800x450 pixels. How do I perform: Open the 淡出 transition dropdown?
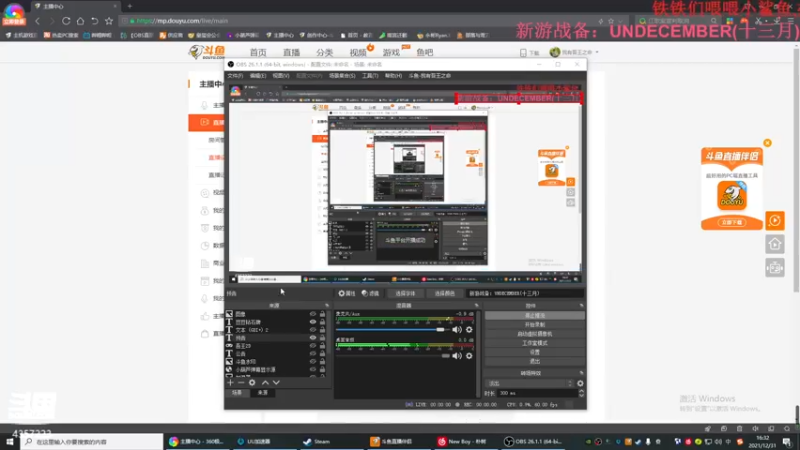tap(529, 384)
